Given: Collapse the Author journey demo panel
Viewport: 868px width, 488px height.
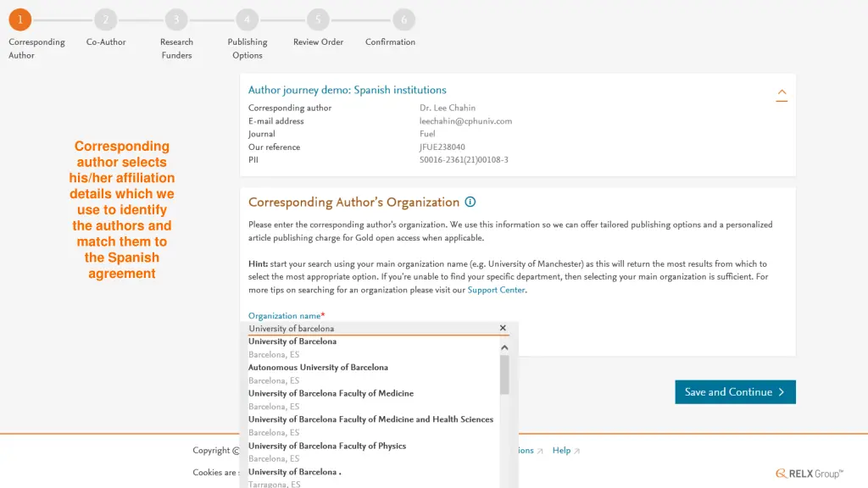Looking at the screenshot, I should (782, 94).
